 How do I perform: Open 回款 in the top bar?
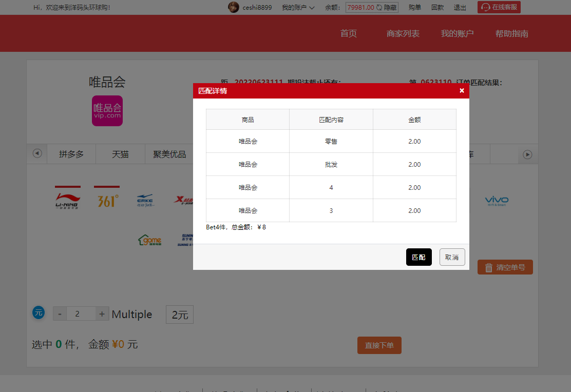point(437,7)
